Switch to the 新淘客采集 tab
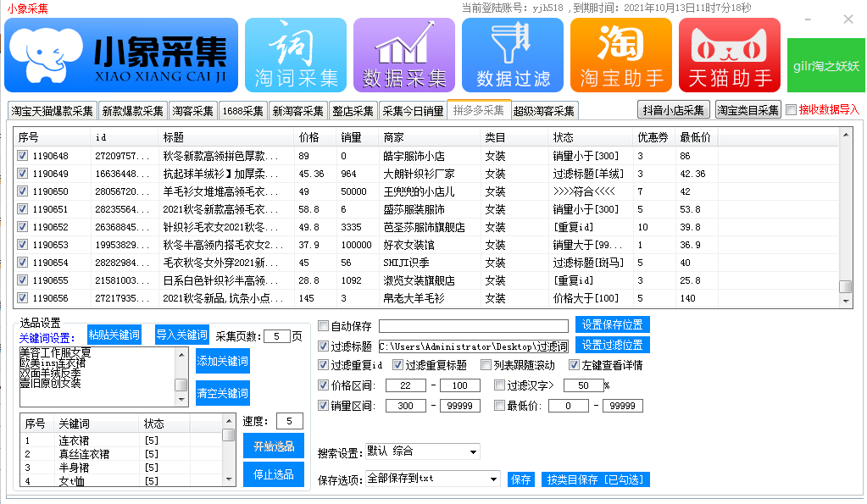Image resolution: width=867 pixels, height=504 pixels. 297,110
